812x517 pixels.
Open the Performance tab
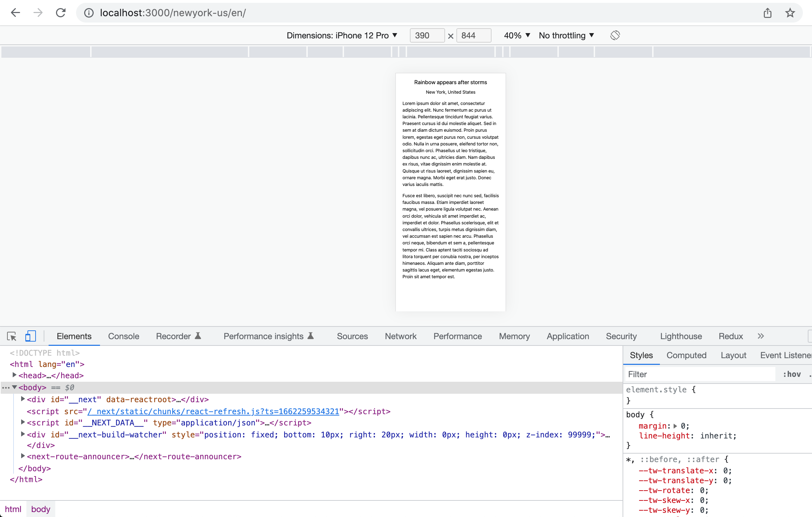457,336
